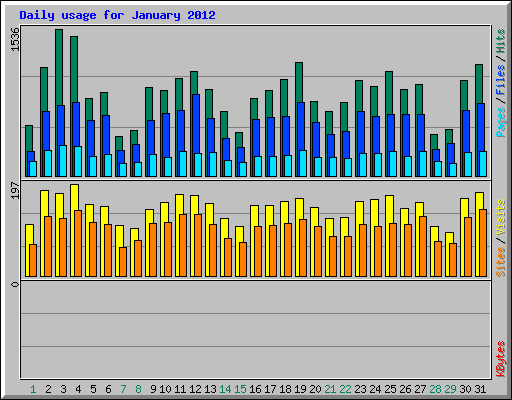Image resolution: width=512 pixels, height=400 pixels.
Task: Click day 3 on the x-axis
Action: pyautogui.click(x=63, y=389)
